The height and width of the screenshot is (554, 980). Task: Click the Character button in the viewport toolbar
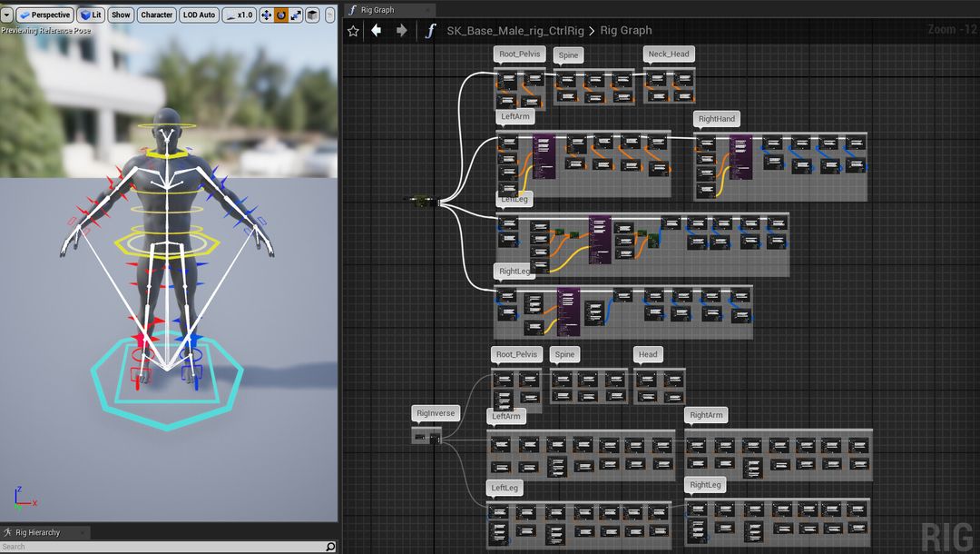156,14
